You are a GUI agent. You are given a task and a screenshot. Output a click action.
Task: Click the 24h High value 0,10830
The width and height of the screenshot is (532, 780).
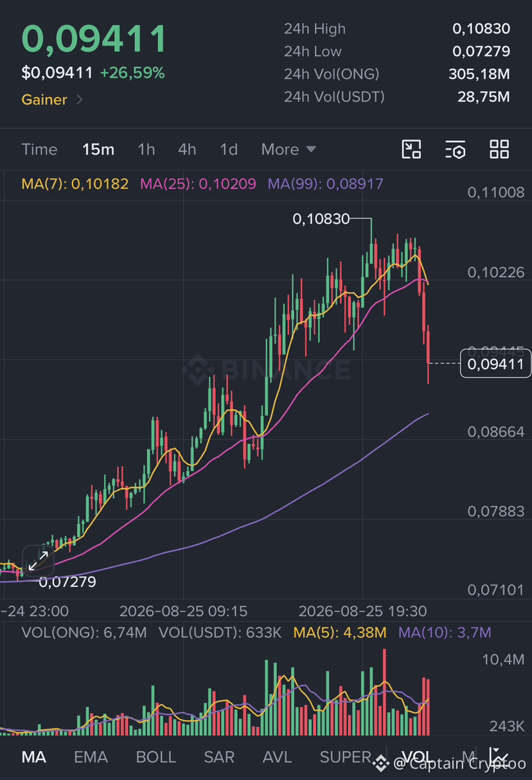coord(481,28)
